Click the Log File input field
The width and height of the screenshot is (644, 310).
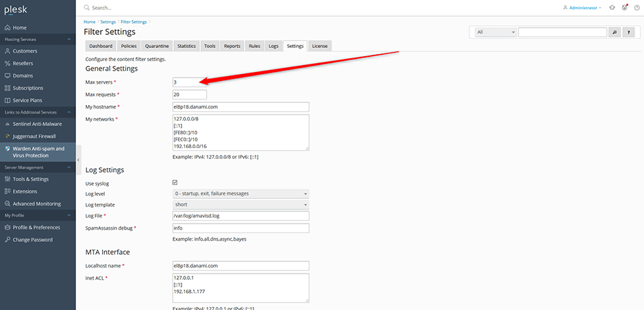pyautogui.click(x=240, y=216)
